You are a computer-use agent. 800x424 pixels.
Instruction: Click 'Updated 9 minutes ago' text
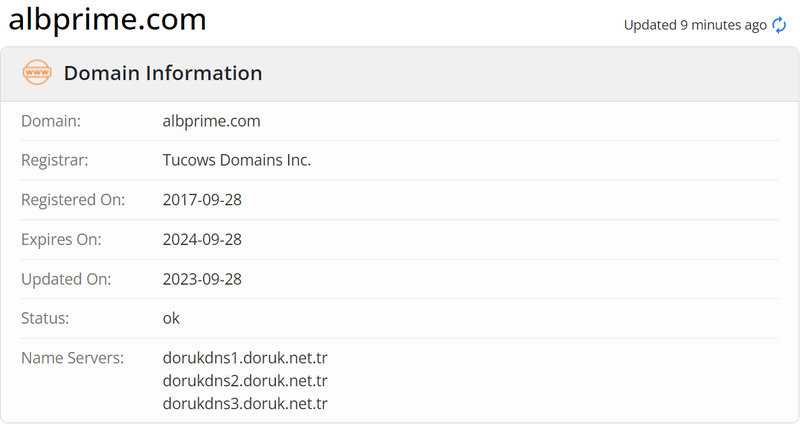695,25
